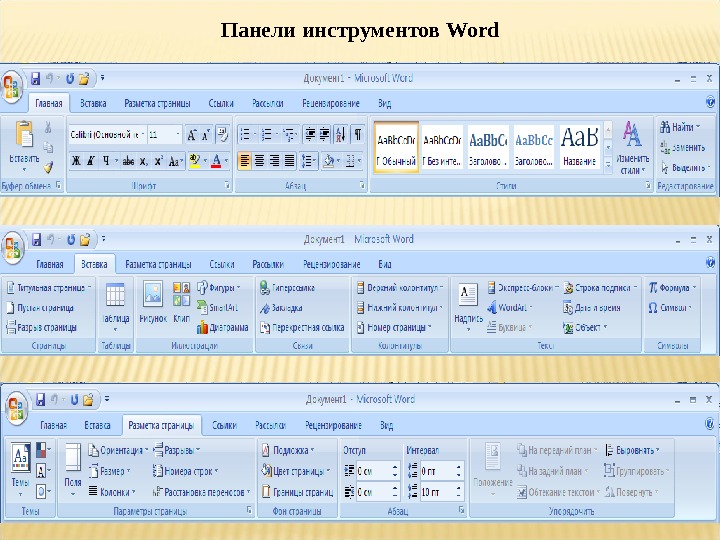Click the Выделить select button
Viewport: 720px width, 540px height.
(x=685, y=168)
